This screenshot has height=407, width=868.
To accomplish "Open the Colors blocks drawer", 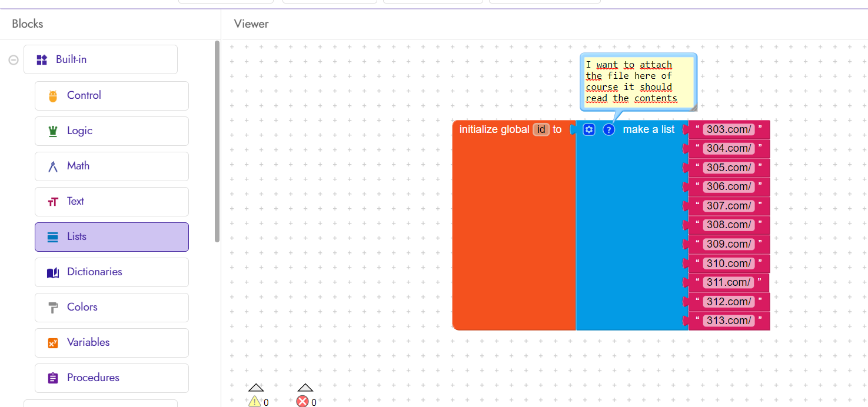I will (112, 307).
